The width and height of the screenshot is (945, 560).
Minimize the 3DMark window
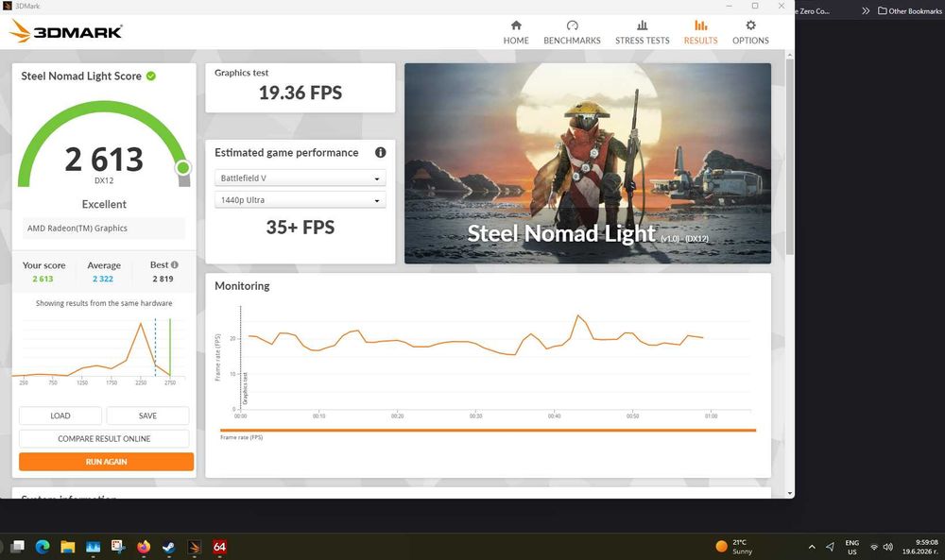(730, 6)
